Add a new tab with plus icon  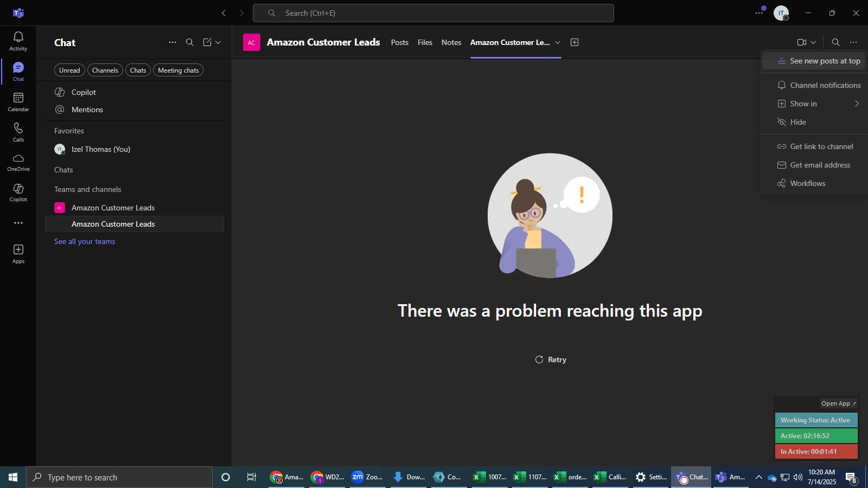pyautogui.click(x=575, y=42)
